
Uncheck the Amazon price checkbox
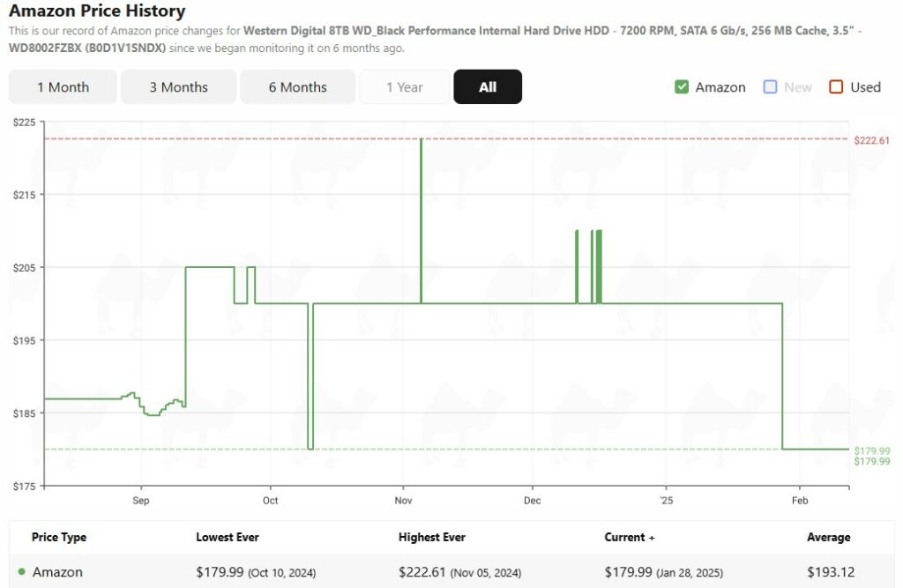coord(682,87)
